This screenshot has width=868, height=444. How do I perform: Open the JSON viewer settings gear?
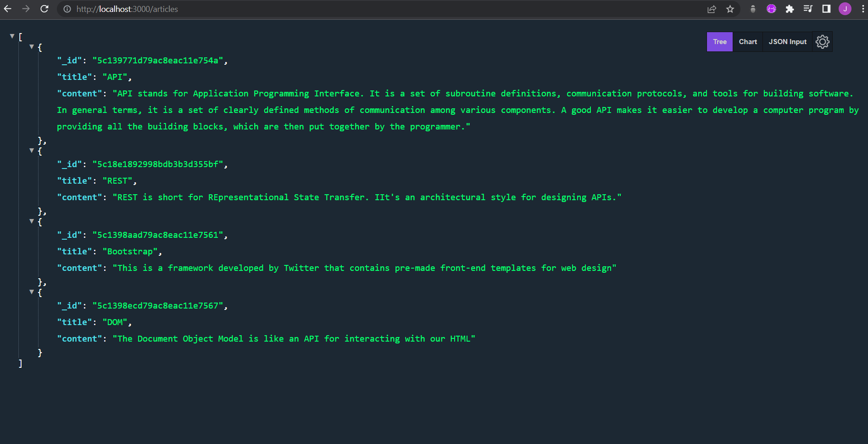click(x=822, y=41)
